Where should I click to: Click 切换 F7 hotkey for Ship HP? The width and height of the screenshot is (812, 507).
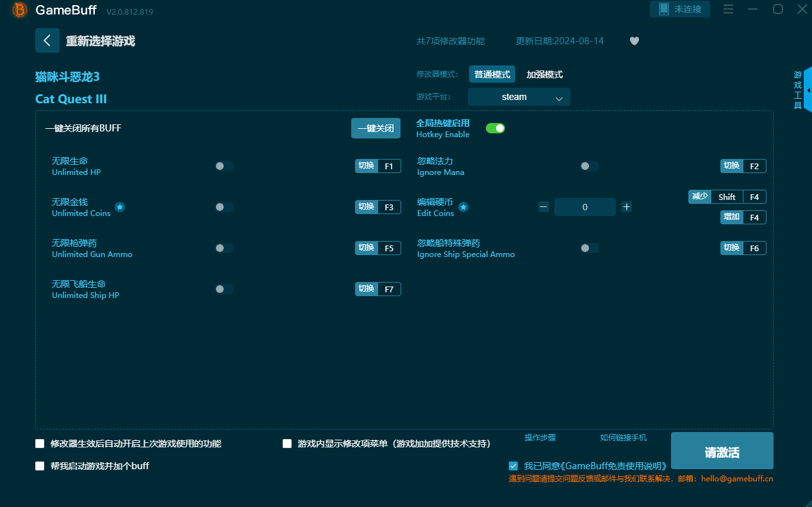pyautogui.click(x=378, y=289)
